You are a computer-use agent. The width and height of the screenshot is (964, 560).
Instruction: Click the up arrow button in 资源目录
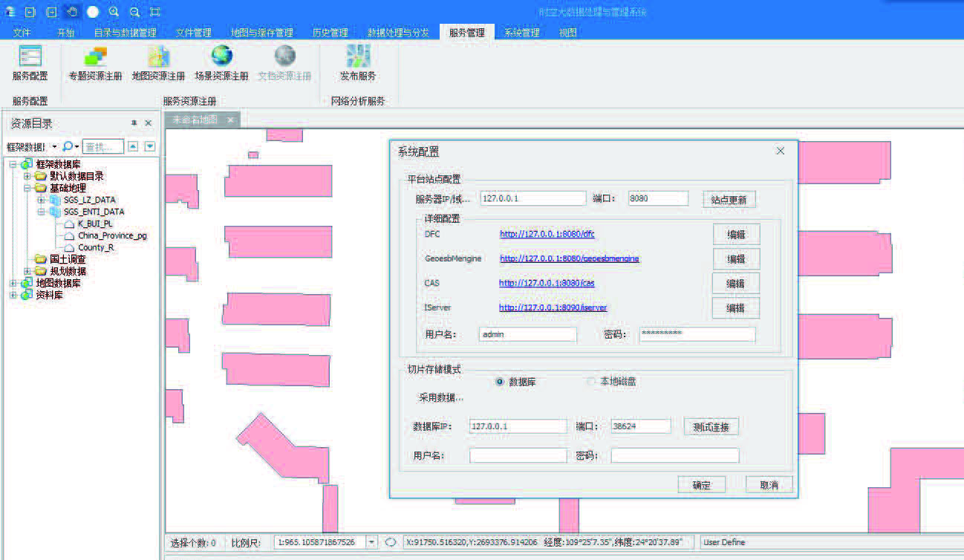133,146
